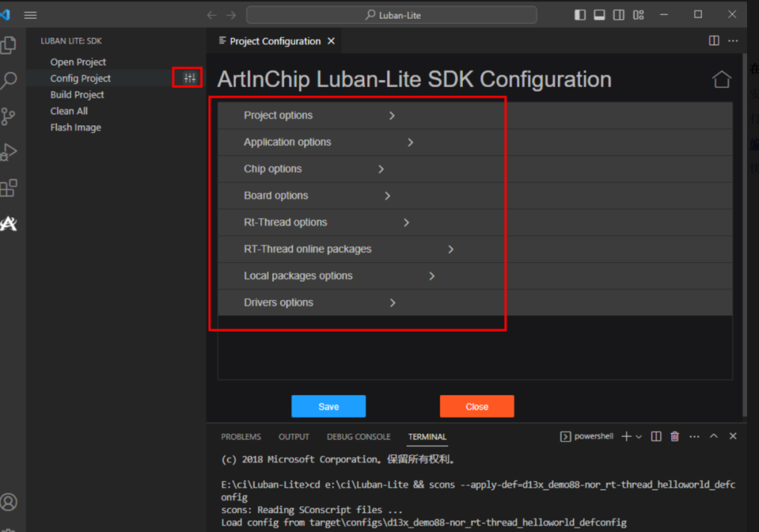Image resolution: width=759 pixels, height=532 pixels.
Task: Open the Accounts menu in activity bar
Action: pos(8,502)
